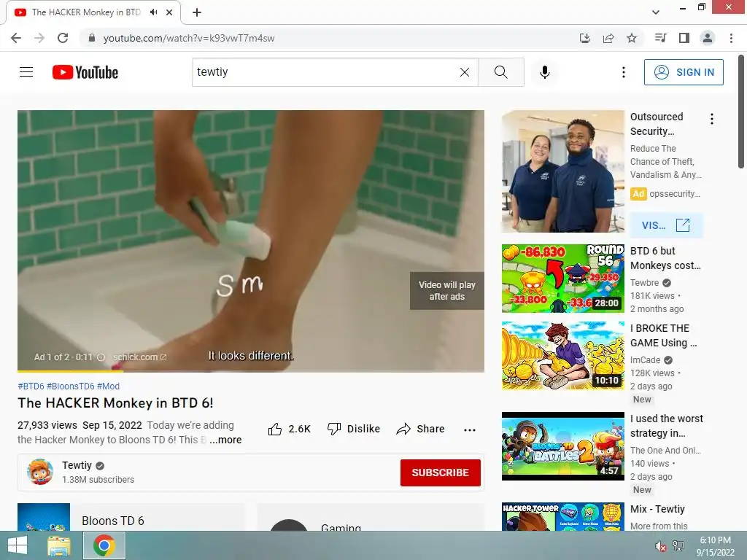This screenshot has height=560, width=747.
Task: Open media controls icon in toolbar
Action: click(660, 38)
